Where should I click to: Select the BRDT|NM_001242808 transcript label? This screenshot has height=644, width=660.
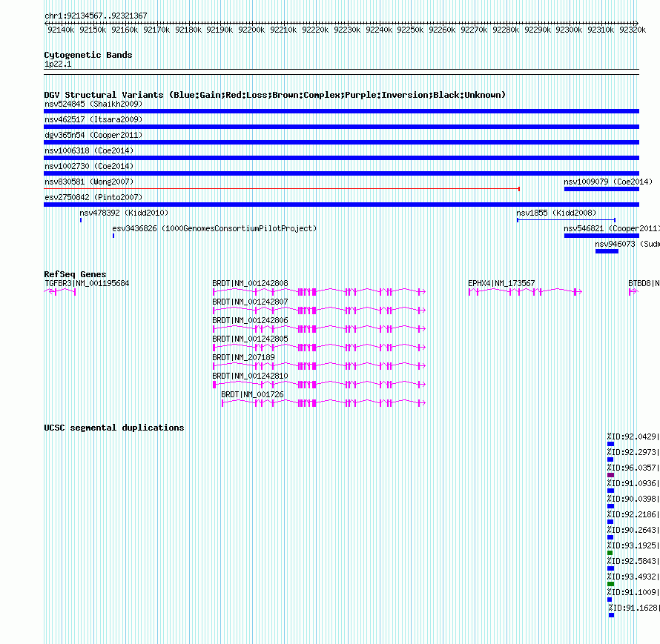(250, 284)
